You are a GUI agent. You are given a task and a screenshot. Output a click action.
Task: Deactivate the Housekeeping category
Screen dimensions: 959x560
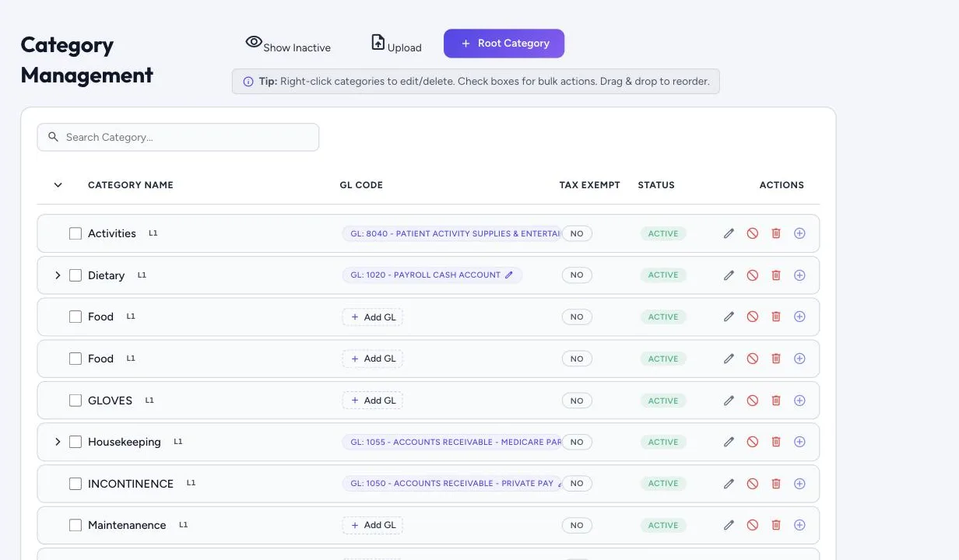pos(752,442)
